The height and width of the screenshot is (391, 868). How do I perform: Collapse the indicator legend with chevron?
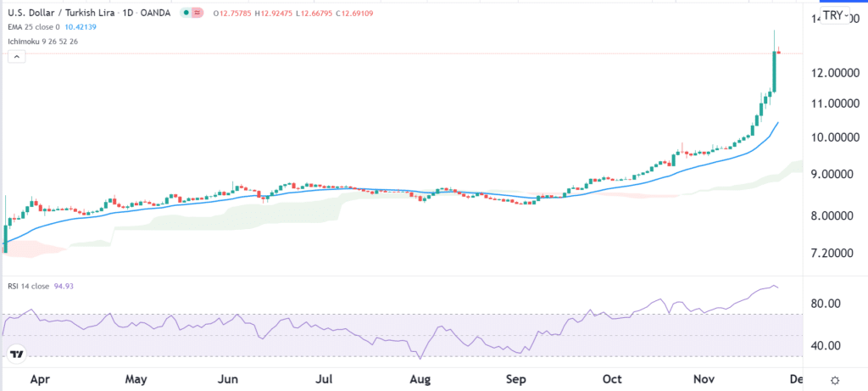15,57
